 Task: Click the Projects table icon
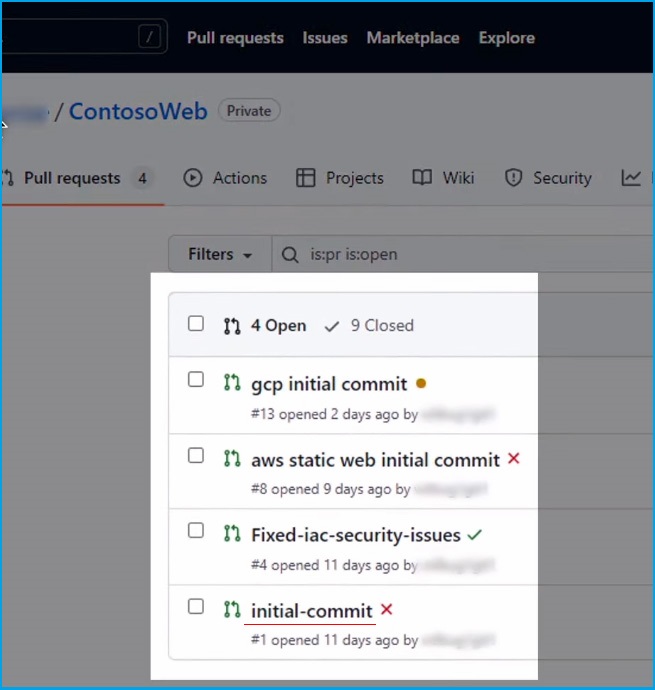tap(305, 178)
